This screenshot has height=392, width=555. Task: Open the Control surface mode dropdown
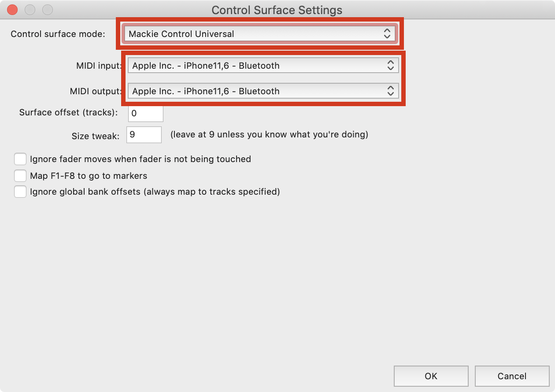259,34
